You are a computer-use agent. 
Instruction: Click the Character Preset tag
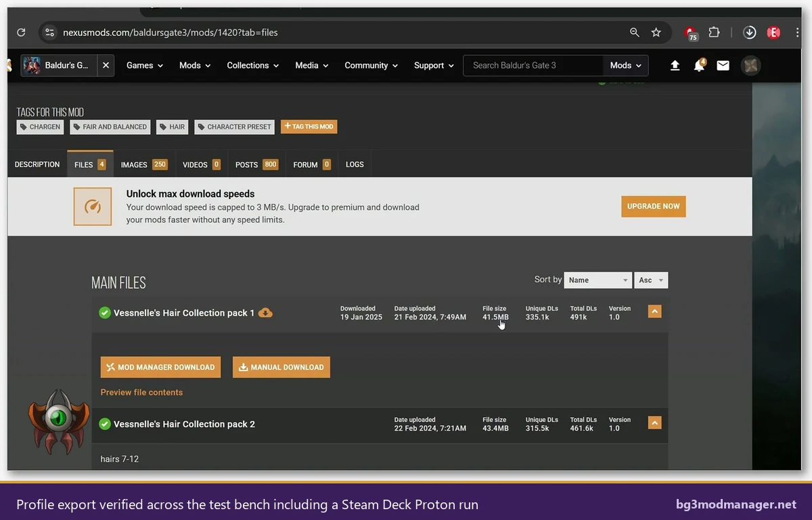[235, 127]
